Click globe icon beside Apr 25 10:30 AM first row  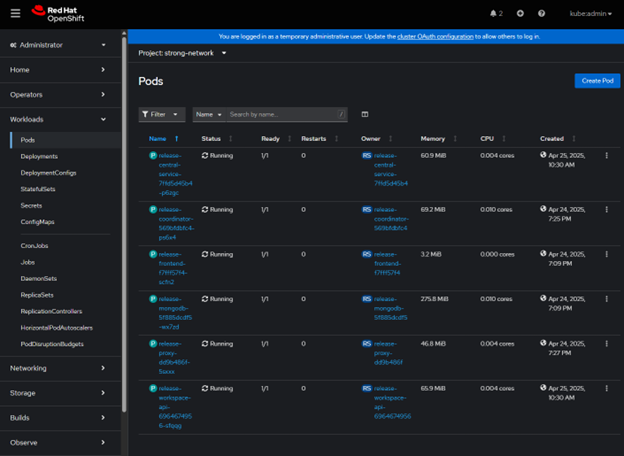(543, 155)
